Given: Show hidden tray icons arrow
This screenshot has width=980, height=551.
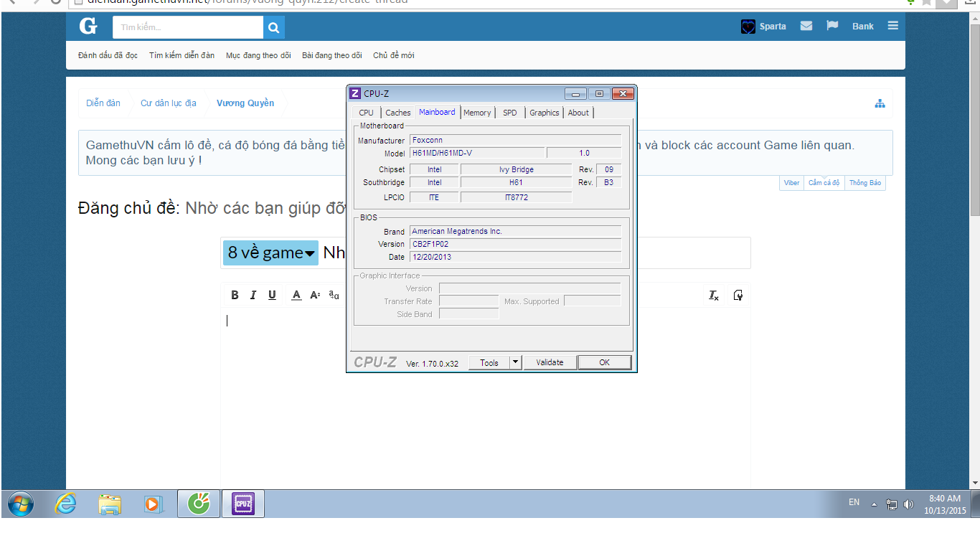Looking at the screenshot, I should click(x=874, y=504).
